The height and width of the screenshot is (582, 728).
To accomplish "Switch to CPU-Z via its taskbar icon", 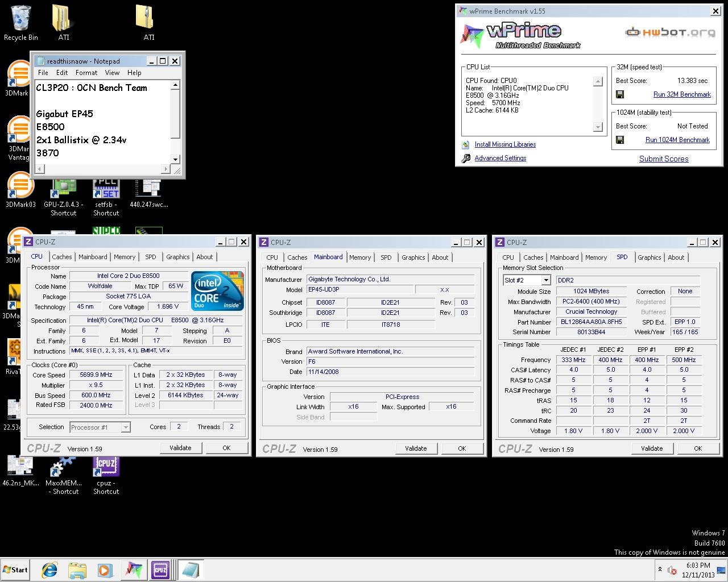I will pos(161,570).
